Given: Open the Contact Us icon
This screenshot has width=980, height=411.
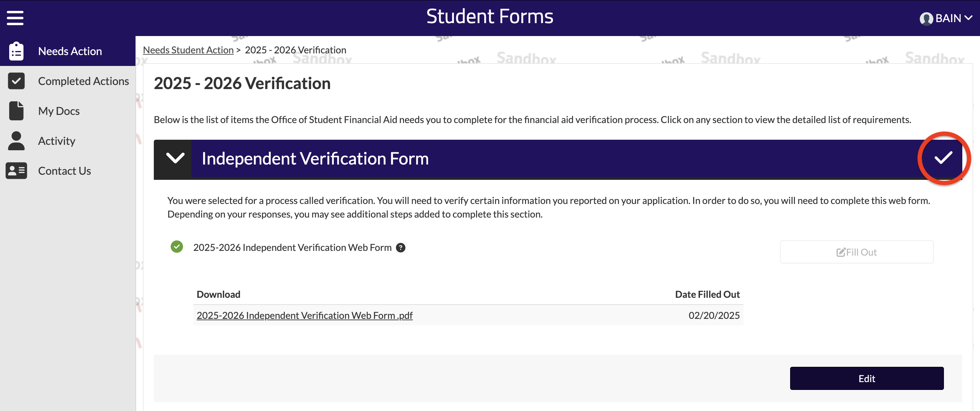Looking at the screenshot, I should 16,170.
